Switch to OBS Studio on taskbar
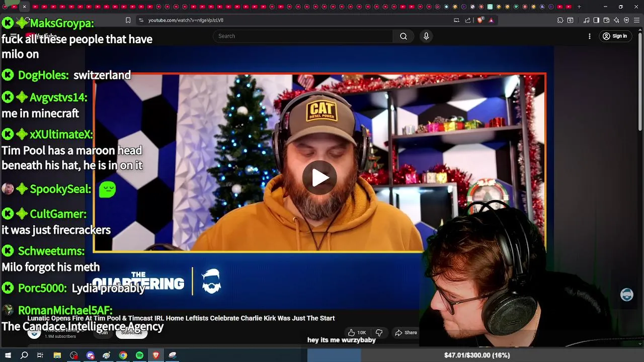This screenshot has height=362, width=644. (74, 355)
